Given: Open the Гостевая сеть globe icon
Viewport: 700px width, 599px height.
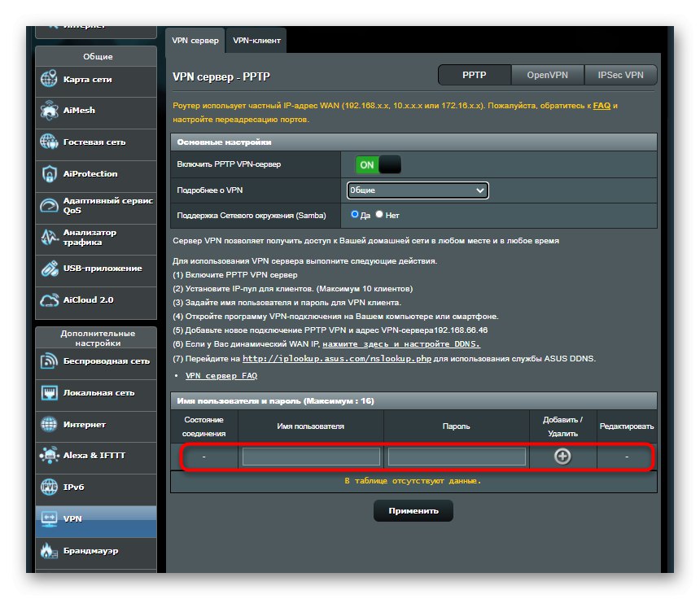Looking at the screenshot, I should pyautogui.click(x=49, y=142).
